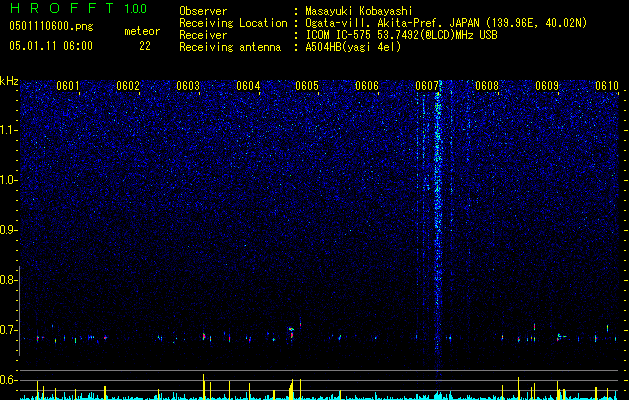Click the kHz axis unit label
The width and height of the screenshot is (629, 400).
pos(9,81)
